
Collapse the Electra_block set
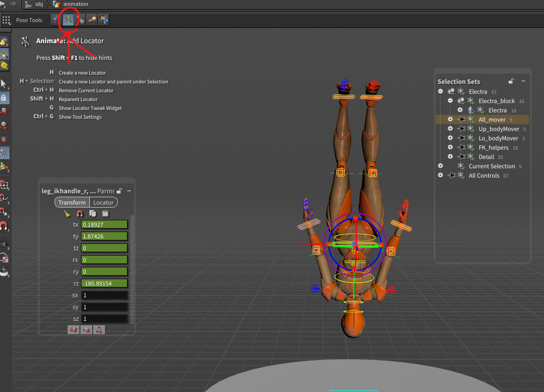[450, 101]
